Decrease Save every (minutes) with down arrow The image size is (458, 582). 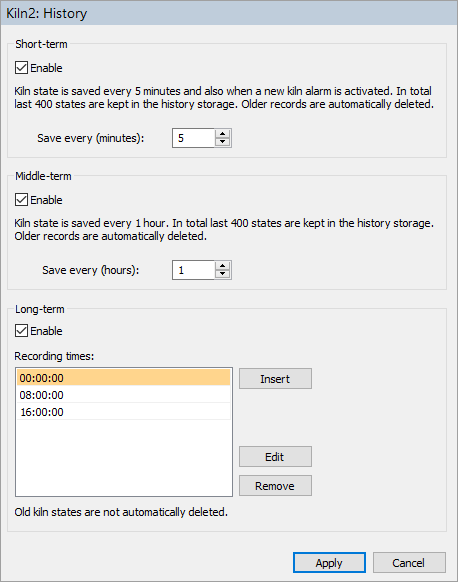[x=222, y=142]
